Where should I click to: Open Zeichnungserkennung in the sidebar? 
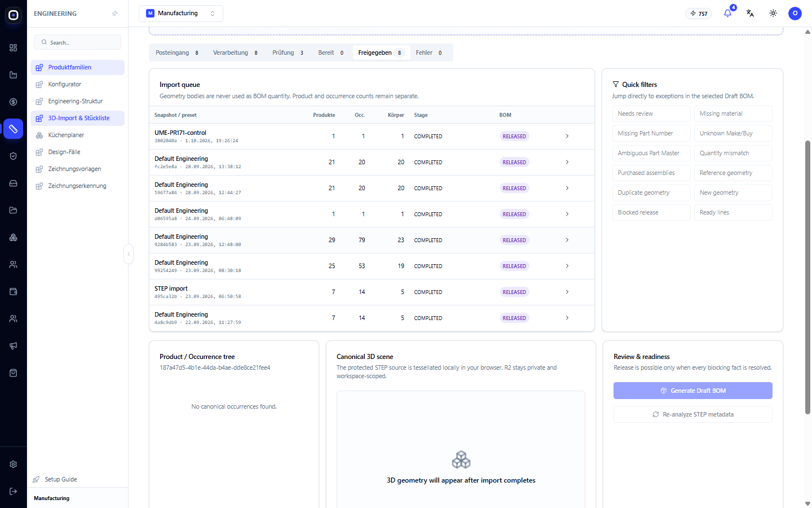point(77,186)
